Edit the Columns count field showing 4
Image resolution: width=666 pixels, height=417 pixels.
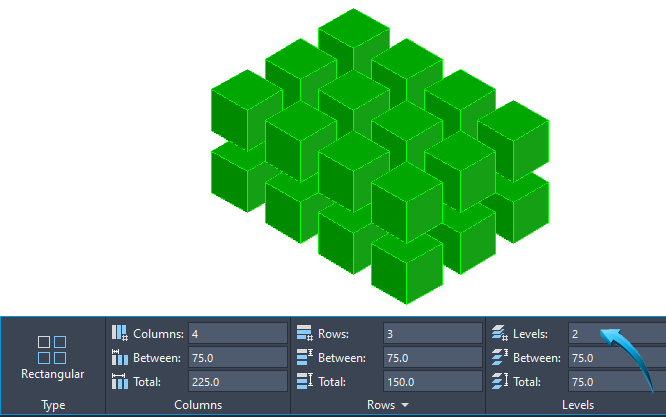(x=238, y=333)
